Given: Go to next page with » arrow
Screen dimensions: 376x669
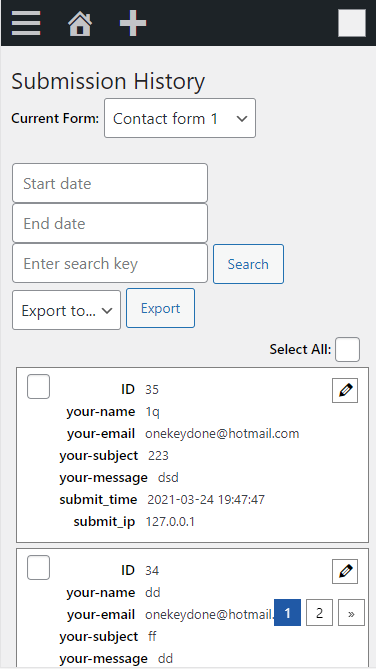Looking at the screenshot, I should (352, 613).
